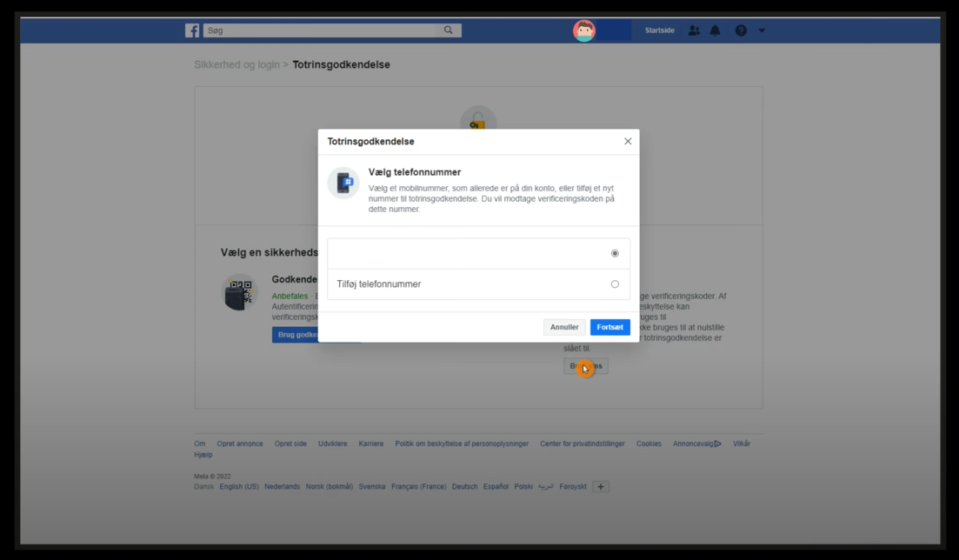
Task: Open Center for privatindstillinger link
Action: 583,443
